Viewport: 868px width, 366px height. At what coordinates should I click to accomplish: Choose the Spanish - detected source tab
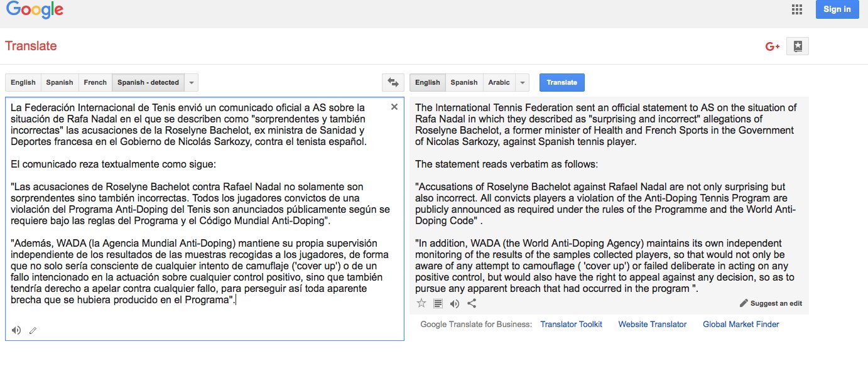pyautogui.click(x=148, y=82)
